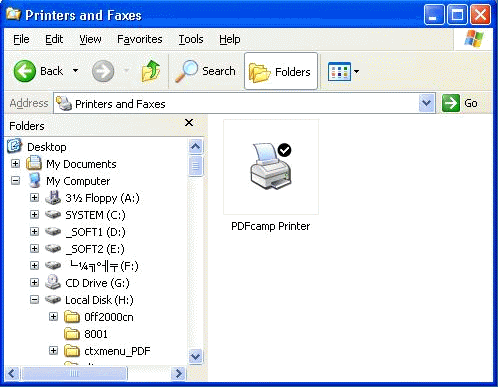Screen dimensions: 498x387
Task: Click the horizontal scroll right arrow
Action: point(178,373)
